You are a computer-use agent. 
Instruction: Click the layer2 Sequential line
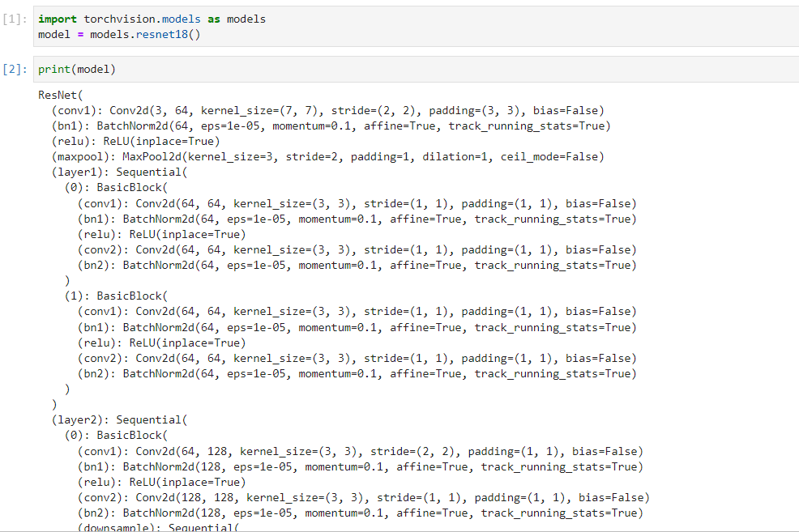(x=105, y=419)
